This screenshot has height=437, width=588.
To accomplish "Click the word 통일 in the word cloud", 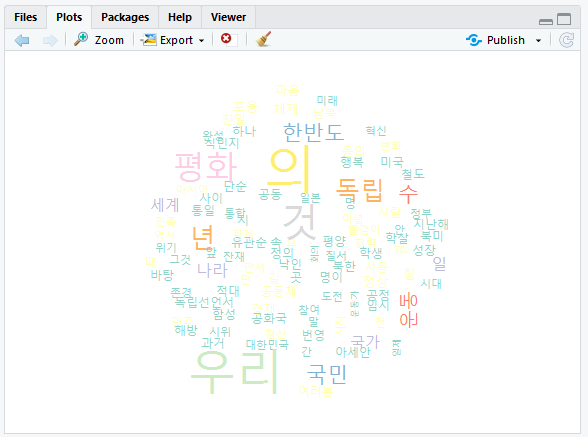I will point(203,210).
